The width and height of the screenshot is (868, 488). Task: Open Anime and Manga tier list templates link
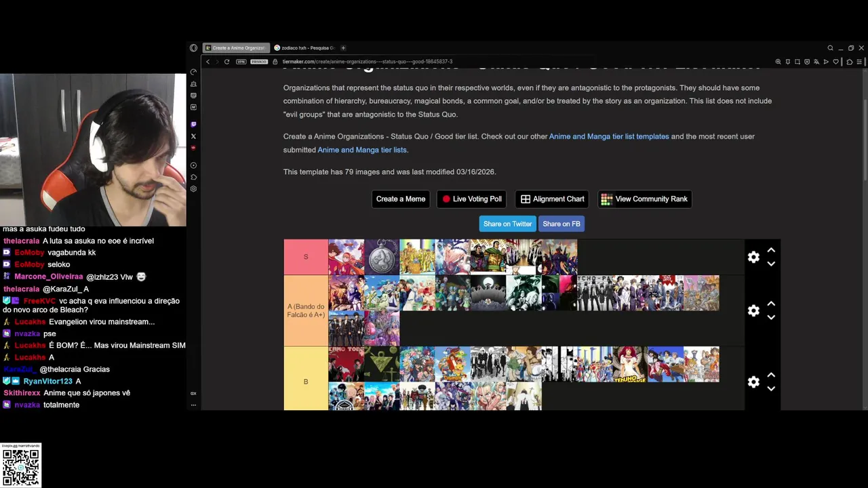coord(609,136)
